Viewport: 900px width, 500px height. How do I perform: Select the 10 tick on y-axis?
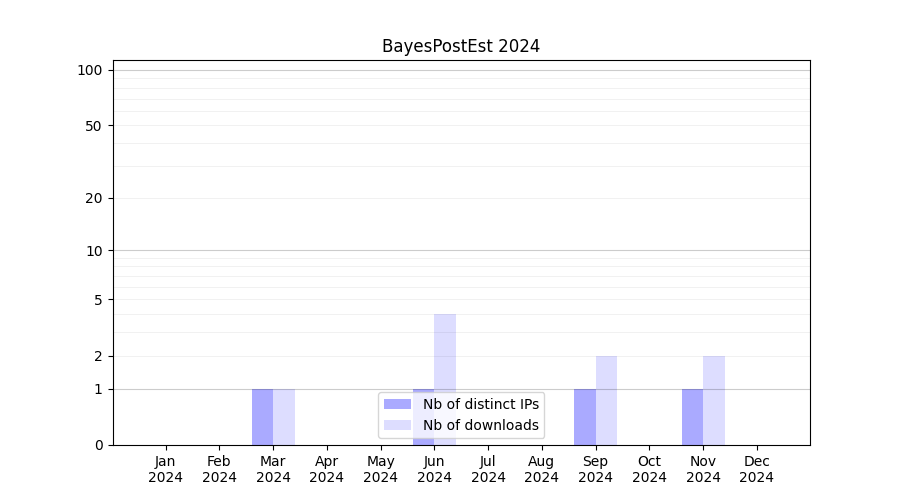tap(94, 251)
